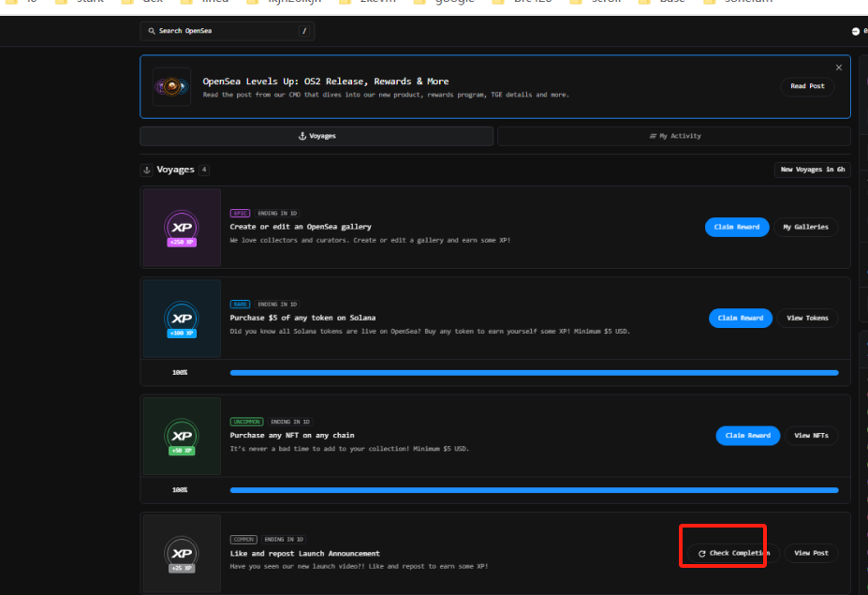Click the EPIC rarity tag
The width and height of the screenshot is (868, 595).
[241, 214]
